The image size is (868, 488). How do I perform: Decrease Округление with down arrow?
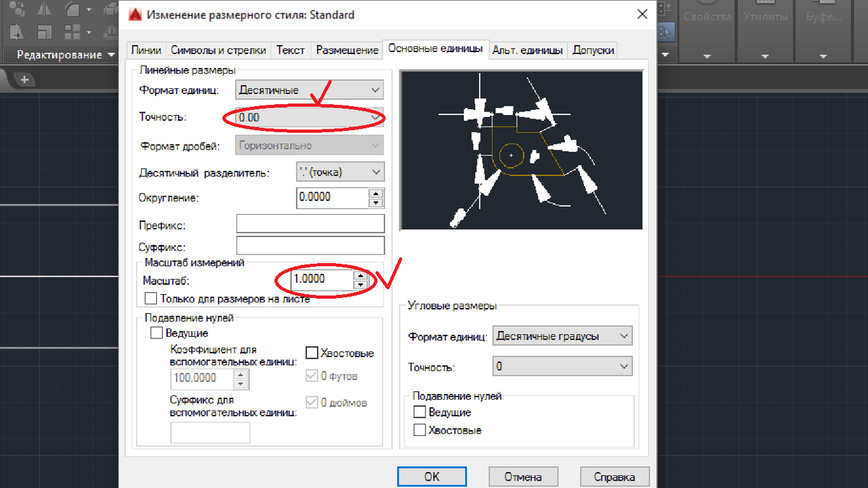click(375, 202)
